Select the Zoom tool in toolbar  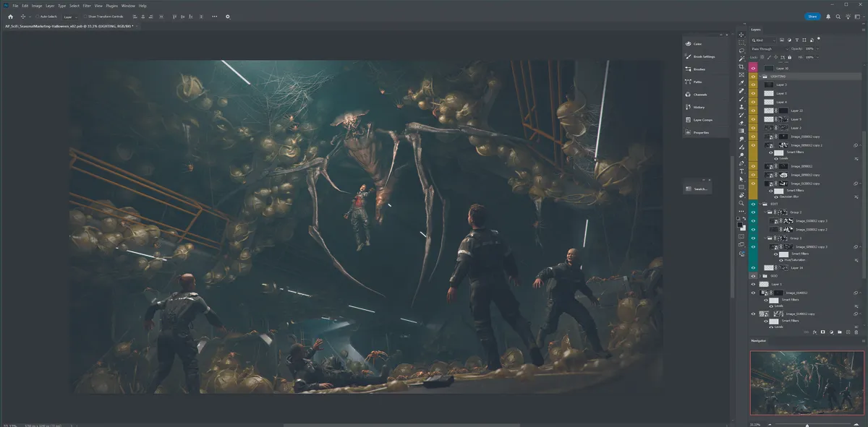tap(741, 203)
